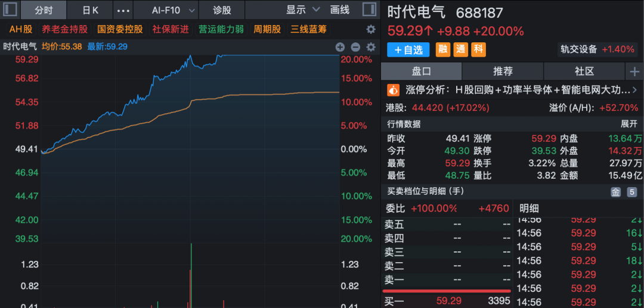This screenshot has height=308, width=644.
Task: Click the 换手 value 3.22%
Action: (x=542, y=163)
